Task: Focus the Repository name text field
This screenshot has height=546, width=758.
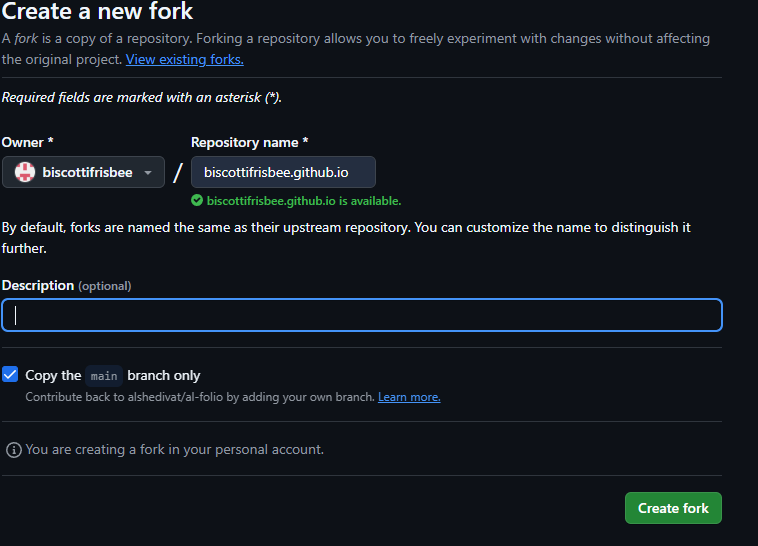Action: coord(283,172)
